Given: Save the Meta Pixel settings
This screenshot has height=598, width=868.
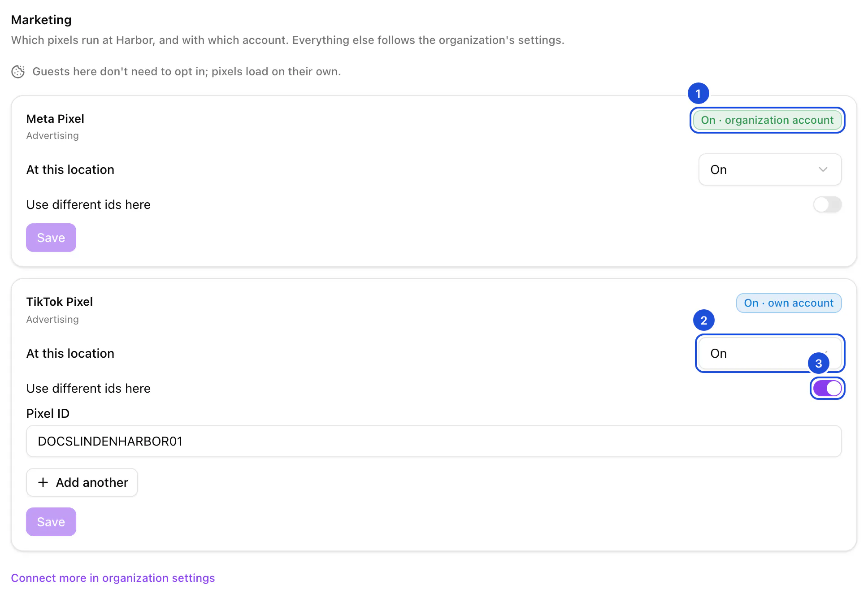Looking at the screenshot, I should point(51,238).
